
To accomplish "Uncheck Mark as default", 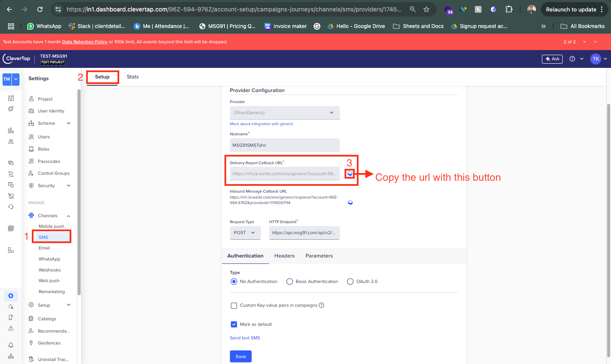I will coord(234,324).
